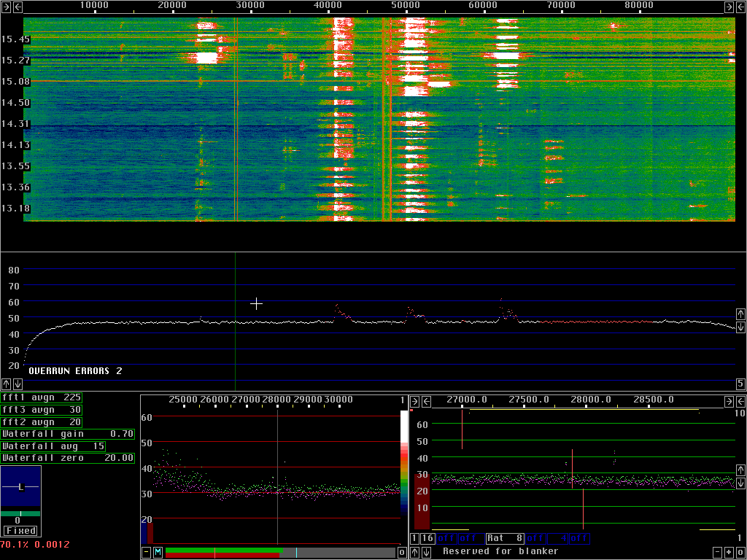Click the 28000 label on the high-resolution graph
747x560 pixels.
[276, 399]
